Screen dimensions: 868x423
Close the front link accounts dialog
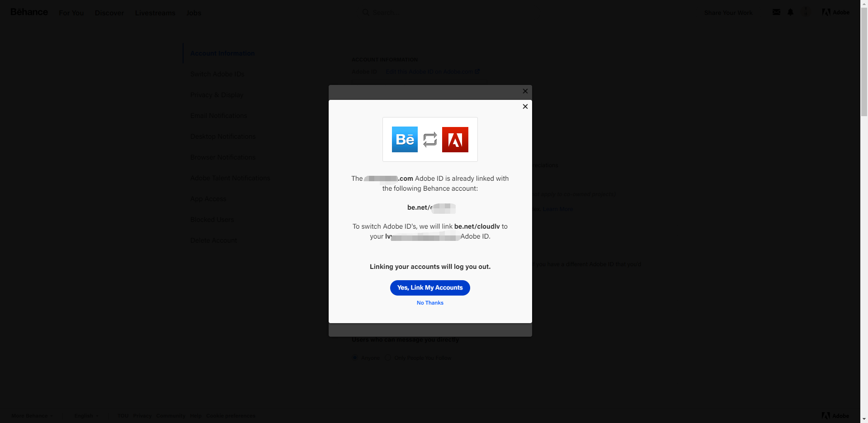point(525,107)
